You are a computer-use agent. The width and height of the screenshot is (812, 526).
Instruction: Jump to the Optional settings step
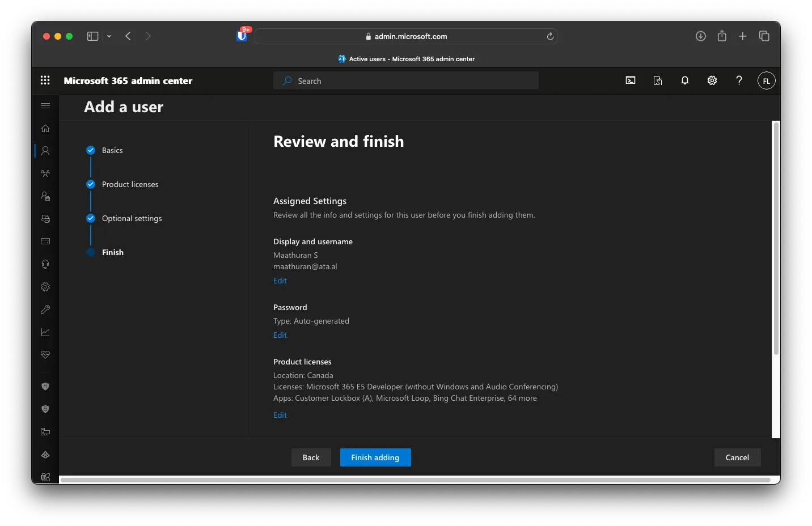click(132, 218)
